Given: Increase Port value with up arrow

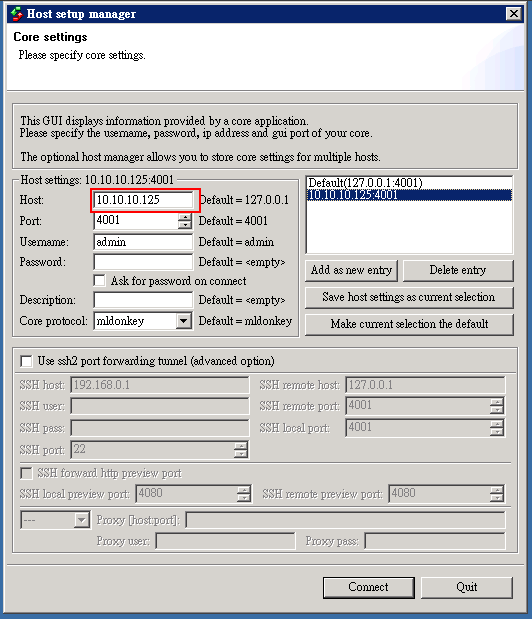Looking at the screenshot, I should [184, 217].
